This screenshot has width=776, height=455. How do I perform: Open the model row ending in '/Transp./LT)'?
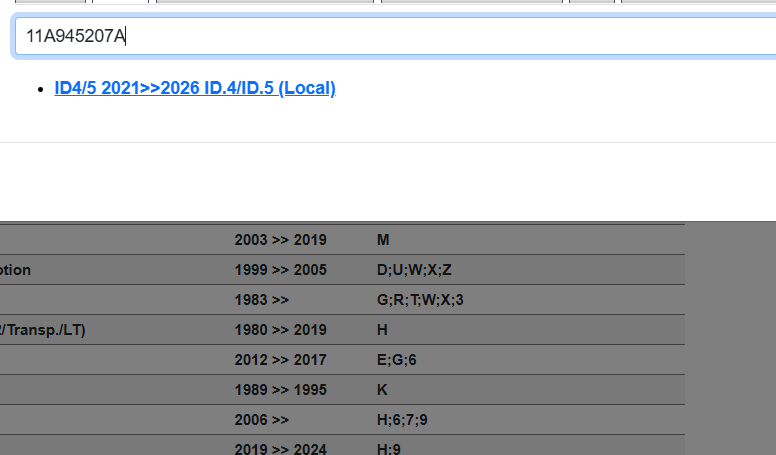click(x=43, y=330)
